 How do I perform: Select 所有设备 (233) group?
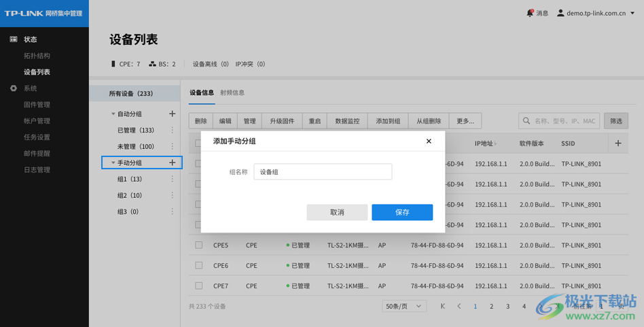(x=135, y=93)
